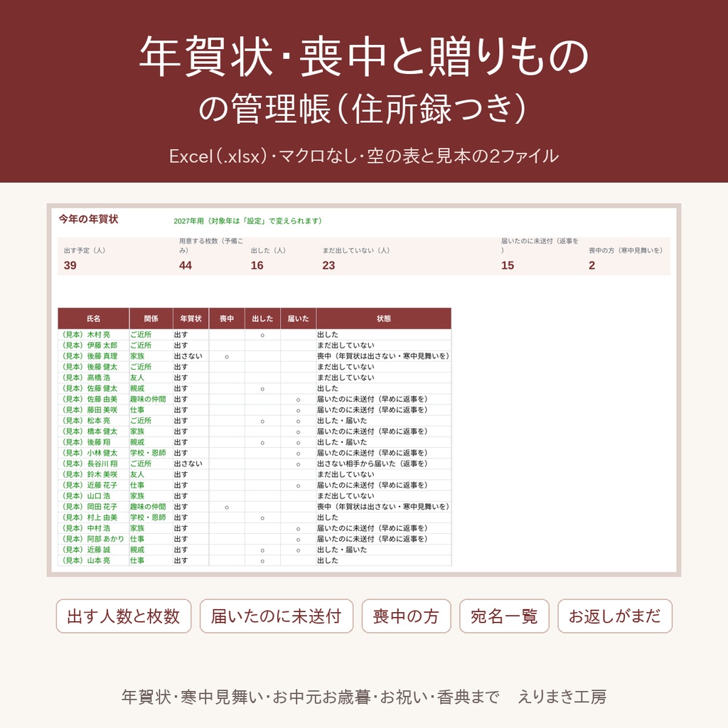The width and height of the screenshot is (728, 728).
Task: Click the お返しがまだ pill button
Action: (615, 616)
